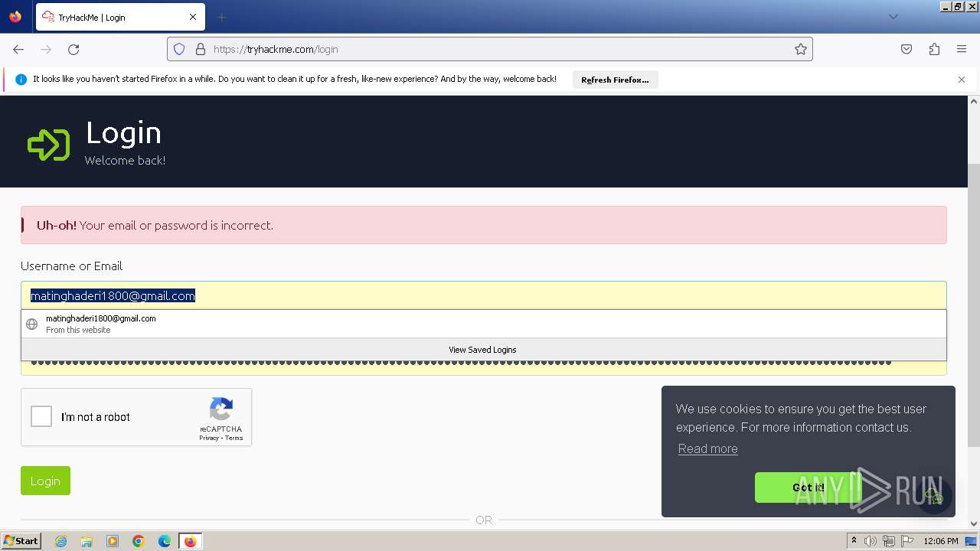Go back to the previous page
Screen dimensions: 980x551
(x=18, y=49)
